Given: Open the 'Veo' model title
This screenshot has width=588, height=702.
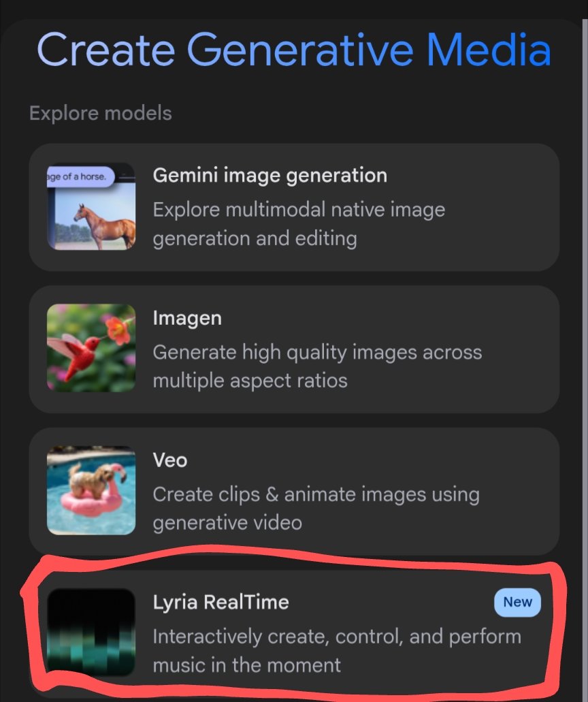Looking at the screenshot, I should 170,460.
